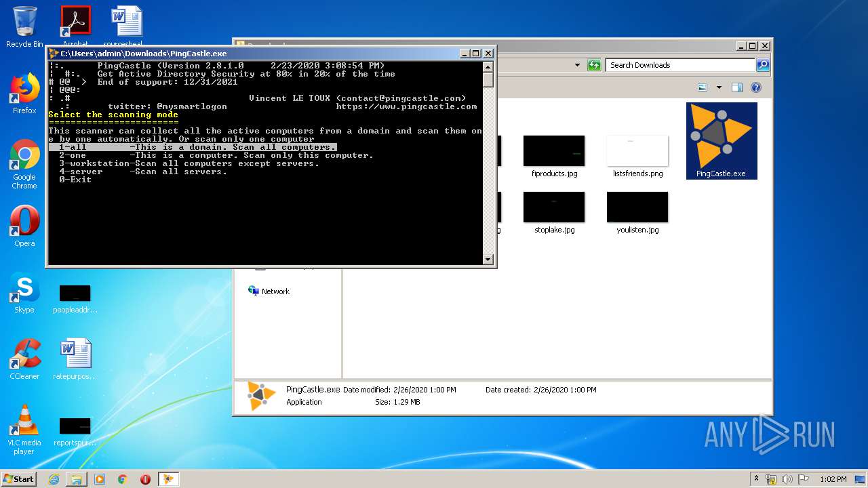Launch Skype from the desktop
The height and width of the screenshot is (488, 868).
pyautogui.click(x=24, y=293)
